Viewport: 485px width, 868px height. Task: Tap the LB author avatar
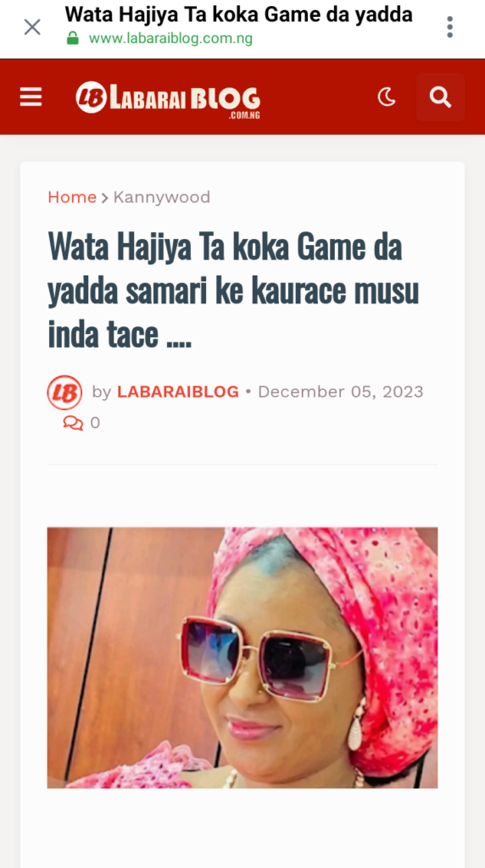pos(64,392)
